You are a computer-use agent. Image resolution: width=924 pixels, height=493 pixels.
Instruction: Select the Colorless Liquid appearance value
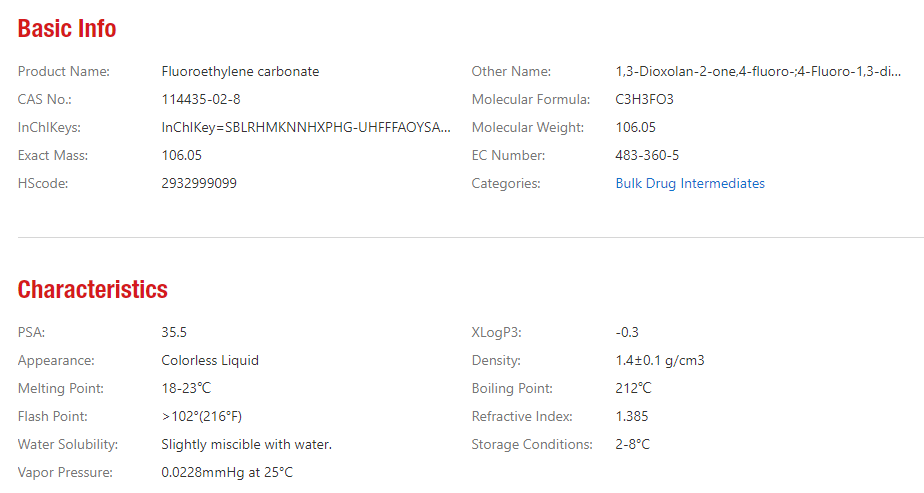210,360
